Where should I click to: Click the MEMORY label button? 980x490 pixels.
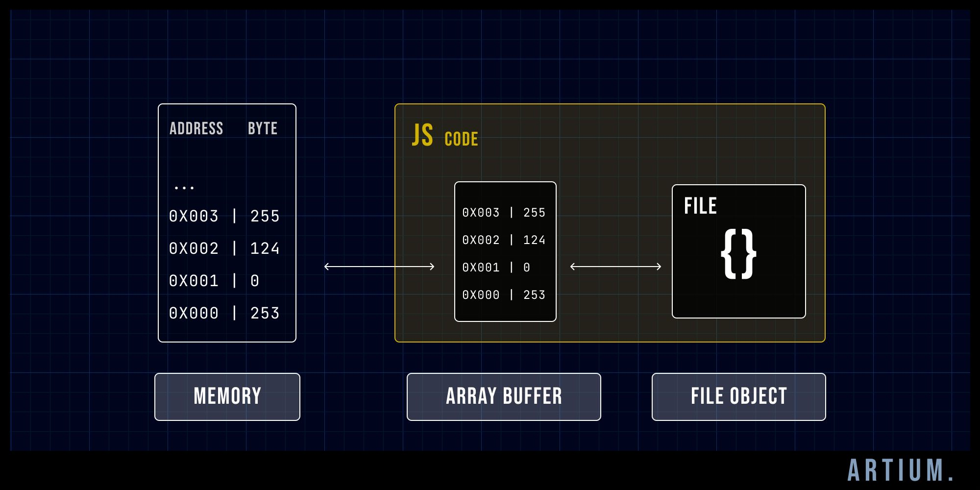(x=227, y=396)
